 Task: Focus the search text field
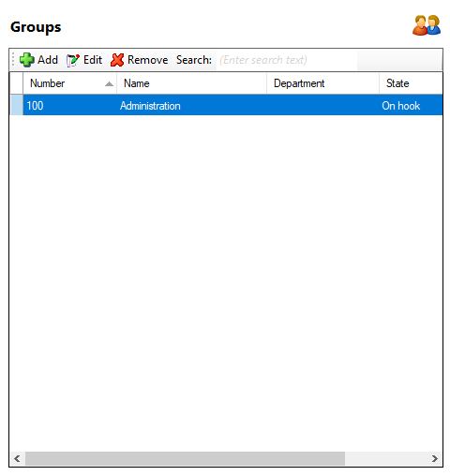[287, 60]
